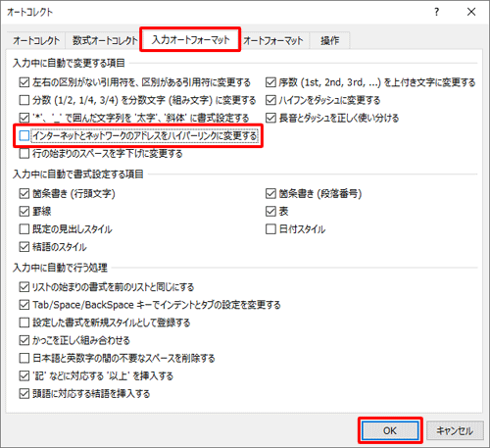Screen dimensions: 490x448
Task: Enable 既定の見出しスタイル checkbox
Action: pyautogui.click(x=24, y=229)
